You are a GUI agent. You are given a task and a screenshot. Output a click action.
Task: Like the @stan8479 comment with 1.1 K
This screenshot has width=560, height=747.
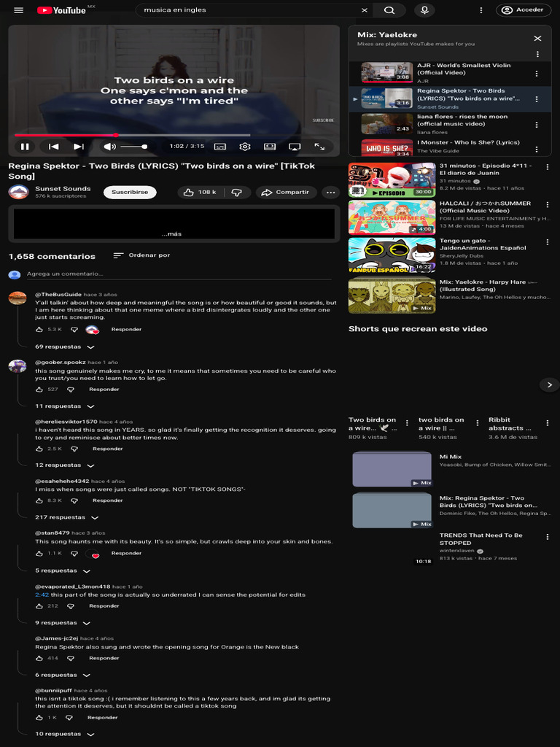point(39,554)
